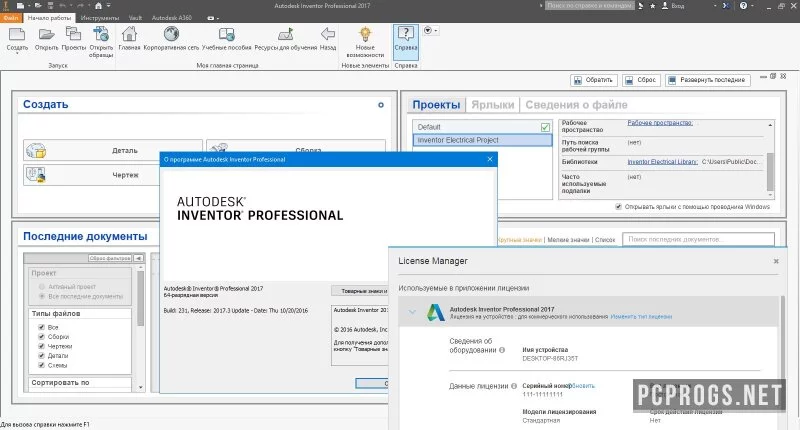Switch to Инструменты ribbon tab
Viewport: 800px width, 430px height.
click(99, 18)
